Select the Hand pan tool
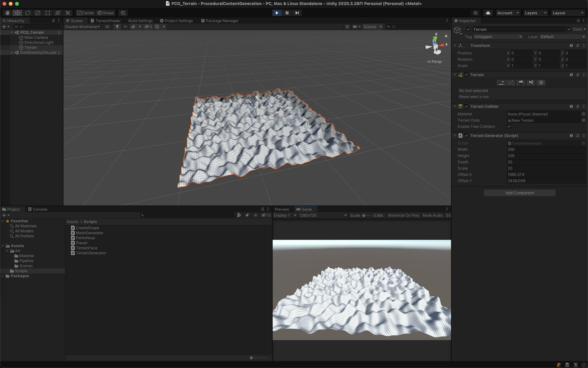Viewport: 588px width, 368px height. [x=7, y=13]
